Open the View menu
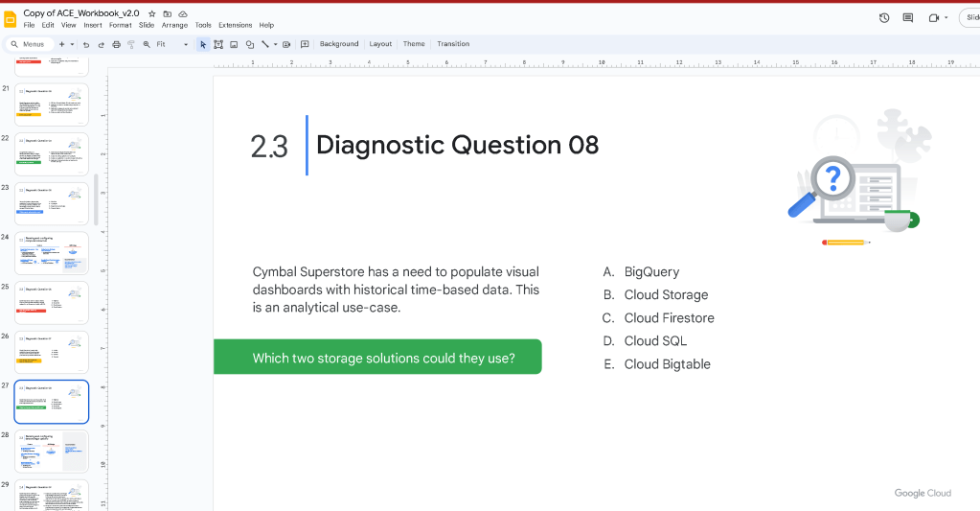This screenshot has height=511, width=980. tap(68, 25)
